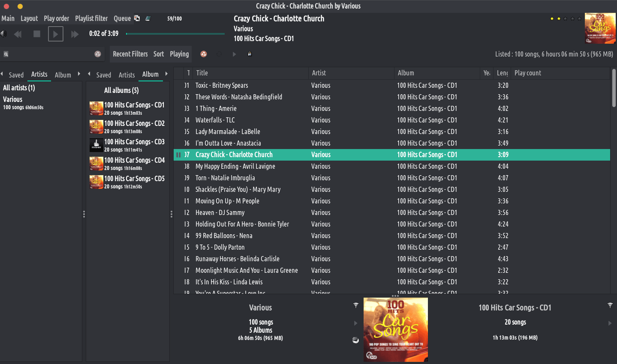Open the Play order menu

(56, 18)
